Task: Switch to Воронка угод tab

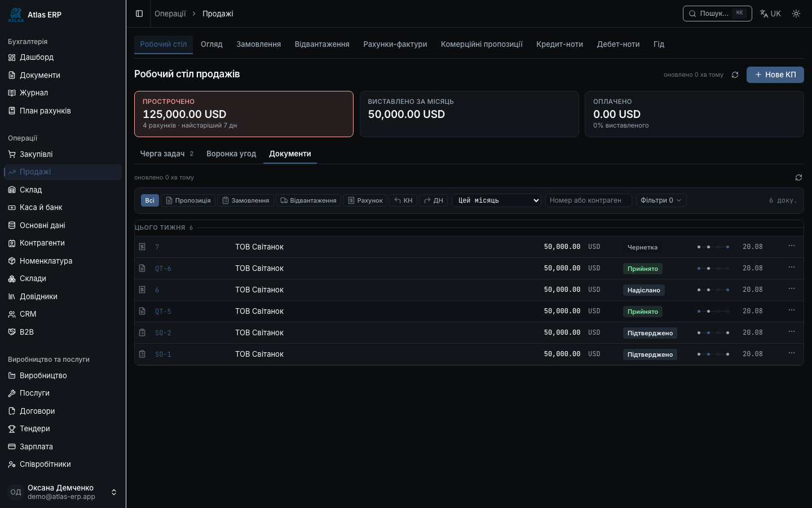Action: coord(231,154)
